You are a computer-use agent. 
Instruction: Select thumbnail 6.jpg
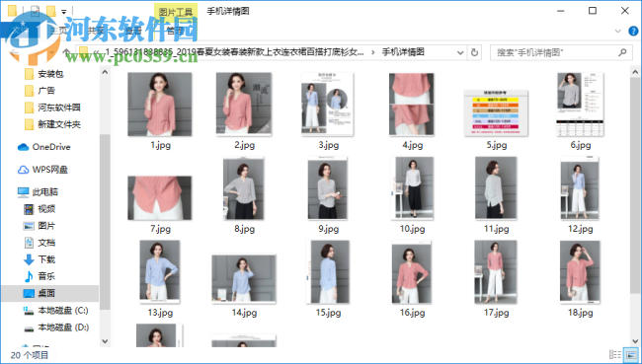[x=581, y=105]
